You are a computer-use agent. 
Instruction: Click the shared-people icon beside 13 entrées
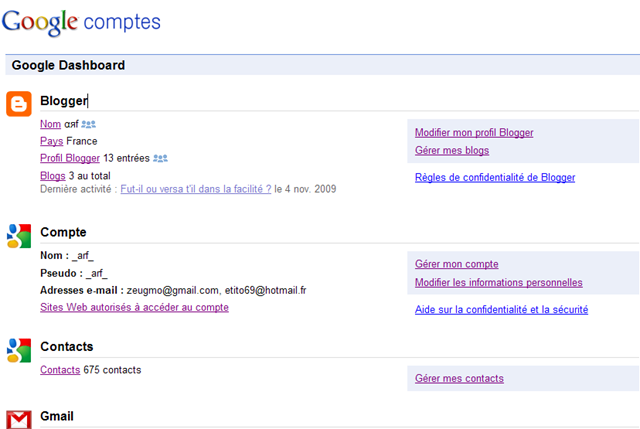coord(160,158)
